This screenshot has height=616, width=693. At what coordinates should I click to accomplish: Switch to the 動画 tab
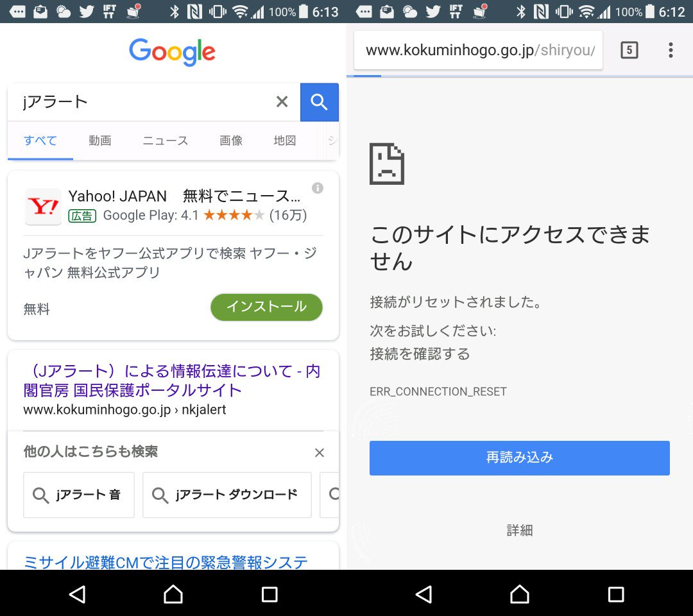100,141
